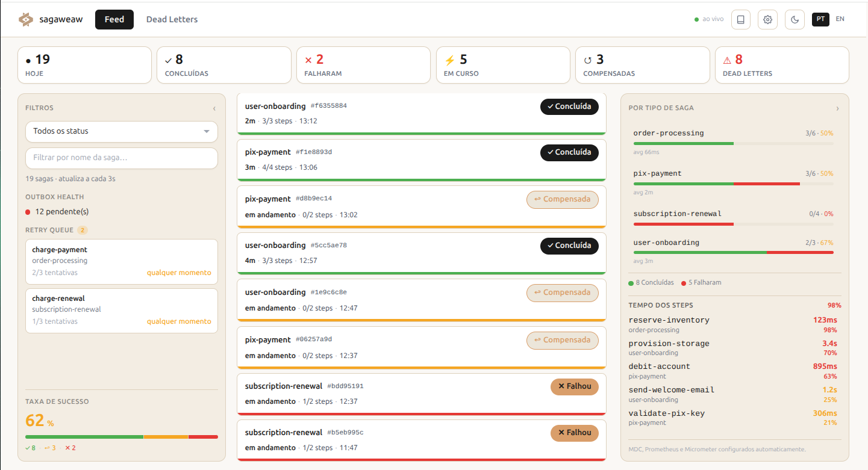Click Concluída badge on saga #f1e8893d
This screenshot has height=470, width=868.
569,152
